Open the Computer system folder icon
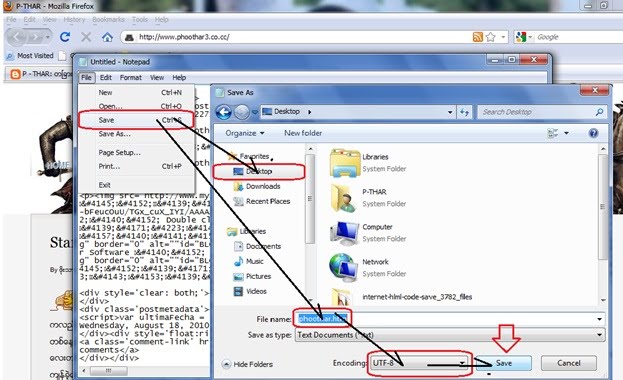 [344, 233]
